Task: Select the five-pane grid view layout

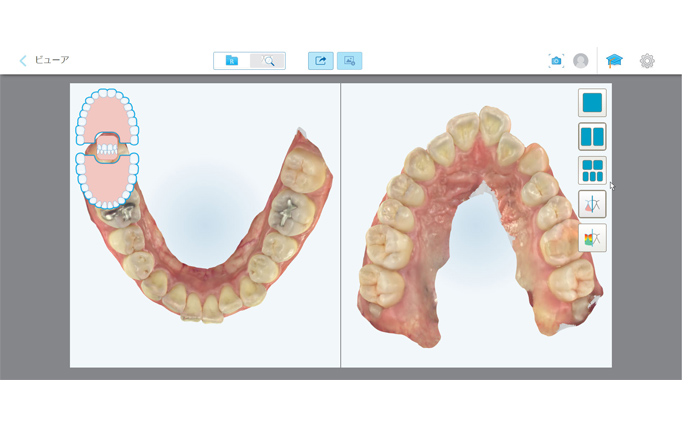Action: point(592,170)
